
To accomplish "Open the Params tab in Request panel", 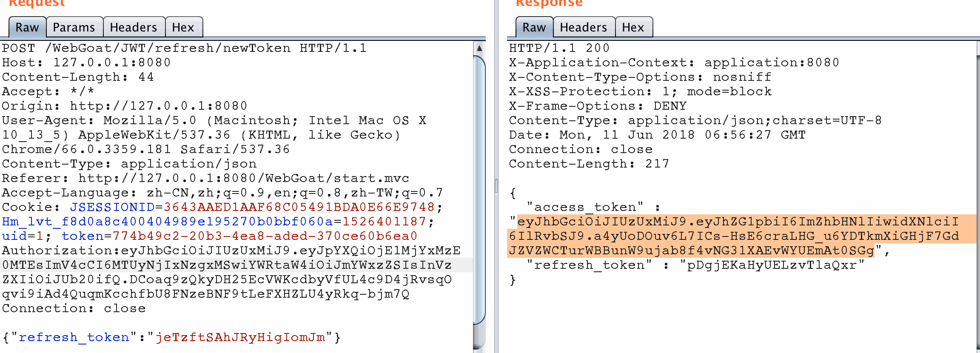I will pos(74,27).
